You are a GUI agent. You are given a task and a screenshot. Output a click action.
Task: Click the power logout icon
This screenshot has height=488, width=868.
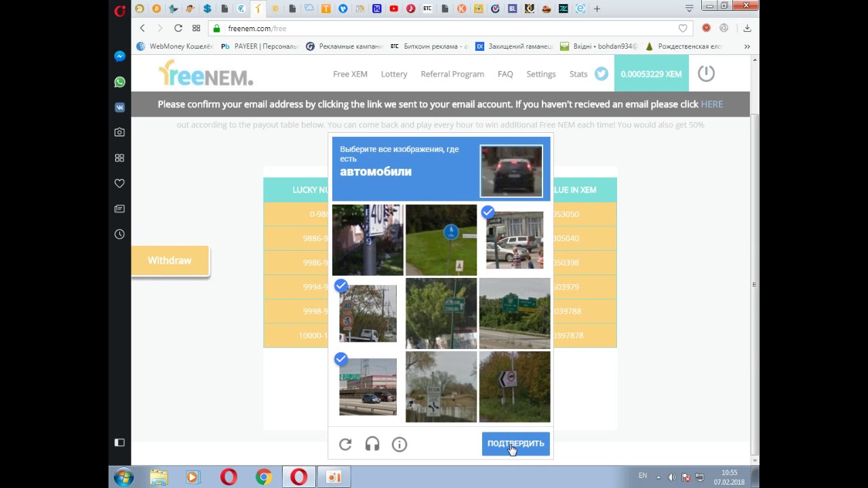[706, 73]
